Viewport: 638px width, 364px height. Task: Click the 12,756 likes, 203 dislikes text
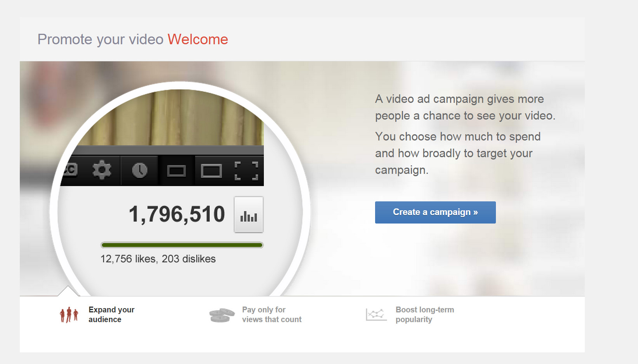click(x=158, y=259)
